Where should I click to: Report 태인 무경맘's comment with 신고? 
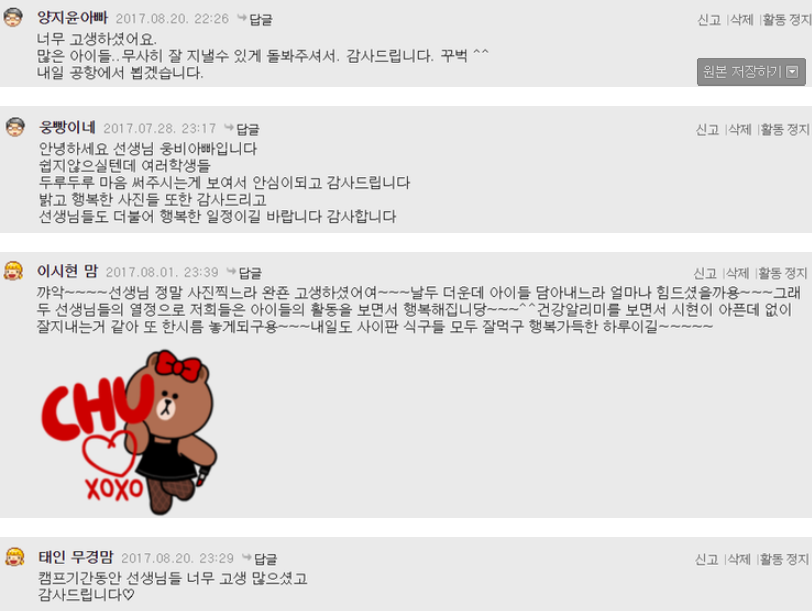(706, 559)
